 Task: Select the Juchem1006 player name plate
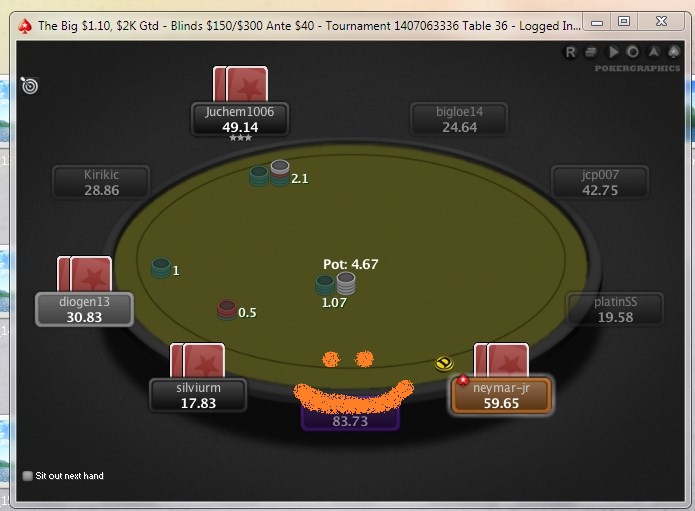pos(240,119)
